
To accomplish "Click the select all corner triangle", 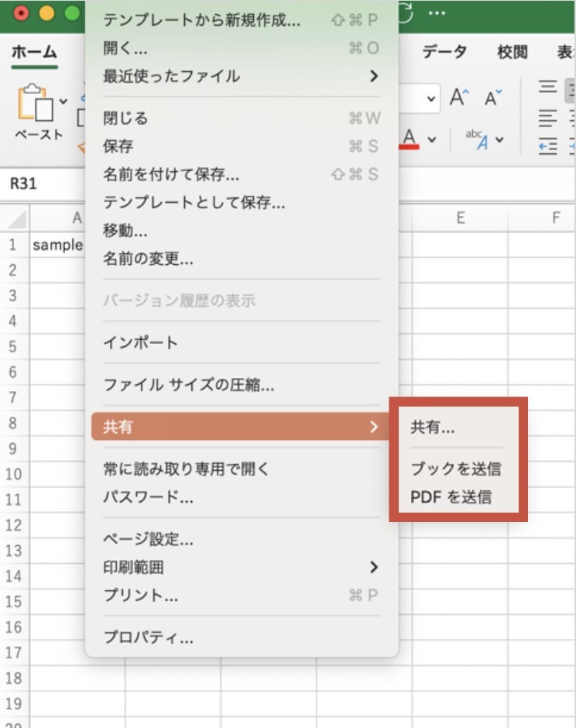I will point(16,218).
